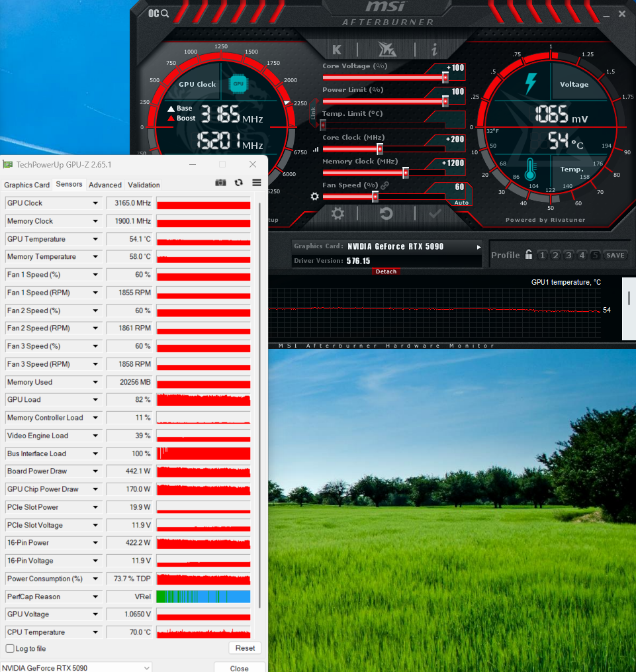Image resolution: width=636 pixels, height=672 pixels.
Task: Expand the PerfCap Reason sensor dropdown
Action: point(95,597)
